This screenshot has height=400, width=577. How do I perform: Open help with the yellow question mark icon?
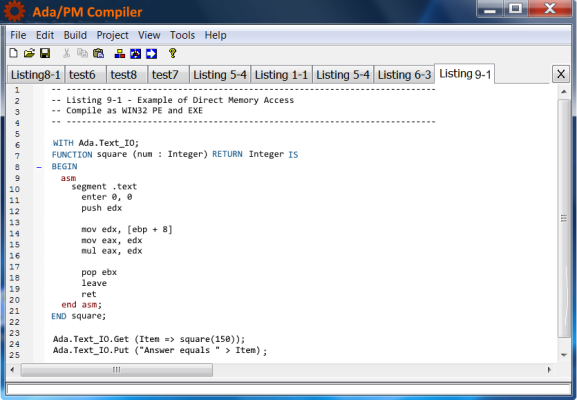173,53
